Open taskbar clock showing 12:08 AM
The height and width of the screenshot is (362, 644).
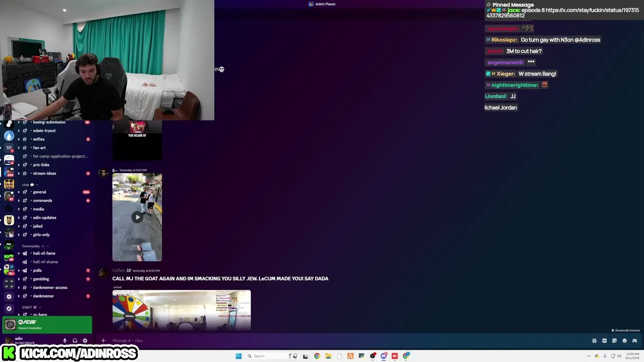(632, 356)
